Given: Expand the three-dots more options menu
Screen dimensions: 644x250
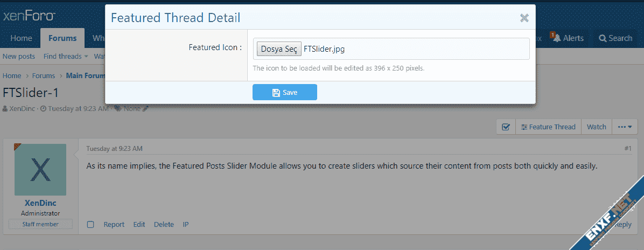Looking at the screenshot, I should (625, 127).
